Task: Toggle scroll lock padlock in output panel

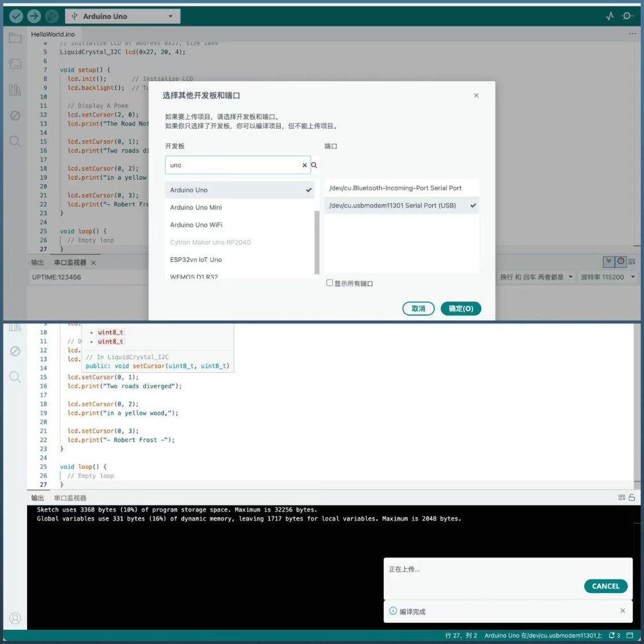Action: (x=632, y=497)
